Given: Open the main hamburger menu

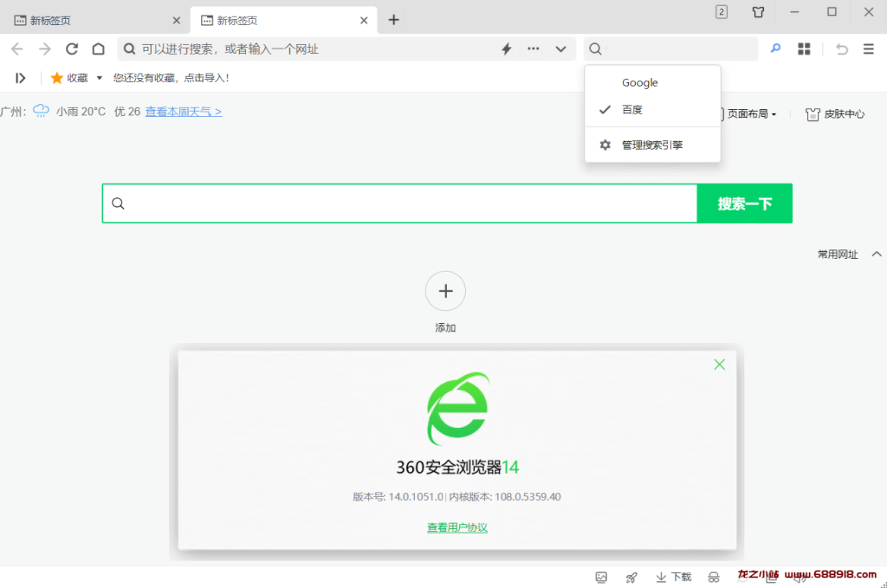Looking at the screenshot, I should (x=868, y=49).
